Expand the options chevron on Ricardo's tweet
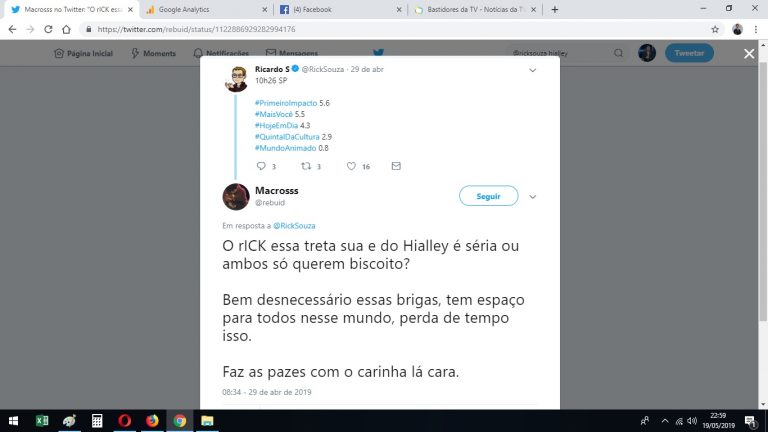The height and width of the screenshot is (432, 768). point(532,71)
